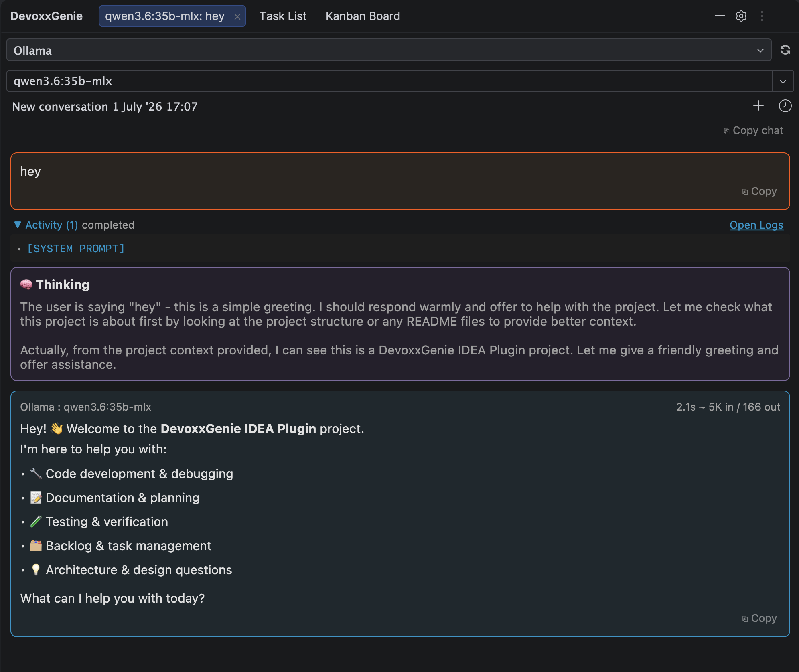Image resolution: width=799 pixels, height=672 pixels.
Task: Click 'What can I help you with today?' text
Action: 112,598
